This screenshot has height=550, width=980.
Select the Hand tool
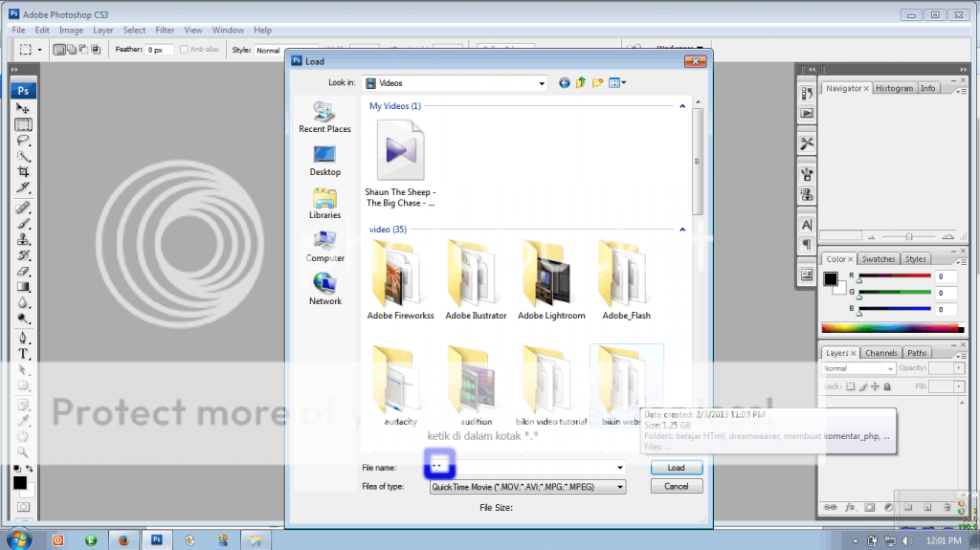(x=23, y=436)
